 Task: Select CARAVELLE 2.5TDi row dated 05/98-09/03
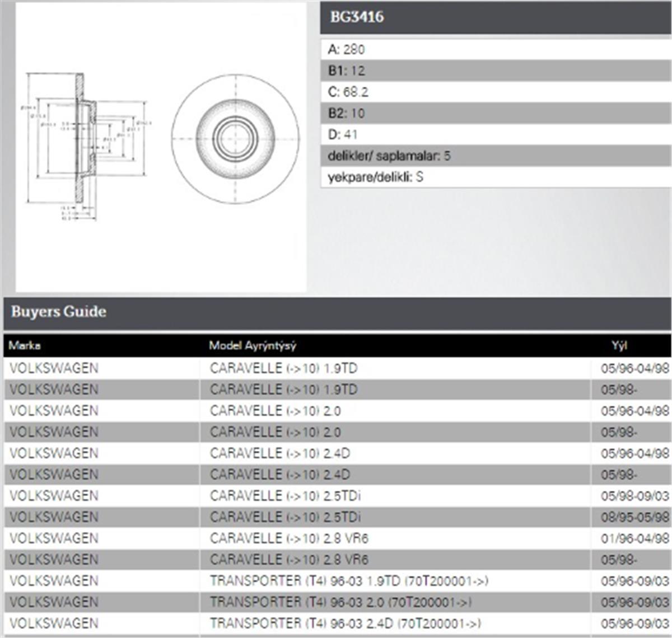pos(338,496)
